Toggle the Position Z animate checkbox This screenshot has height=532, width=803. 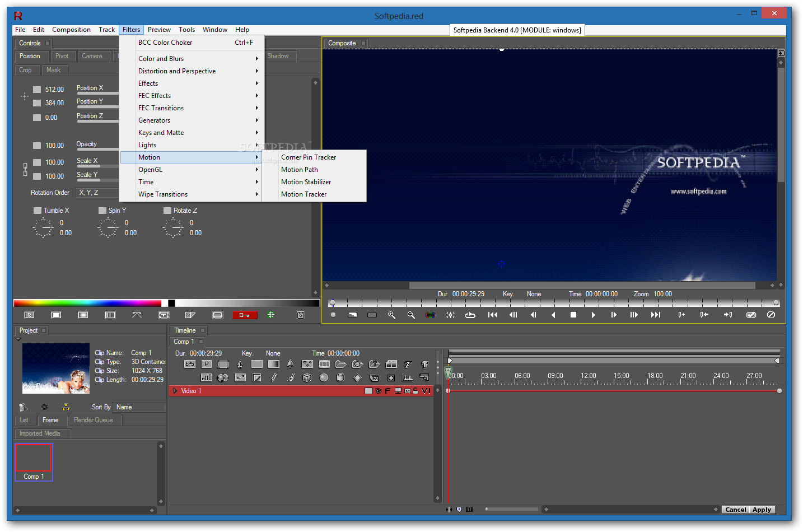pyautogui.click(x=37, y=118)
